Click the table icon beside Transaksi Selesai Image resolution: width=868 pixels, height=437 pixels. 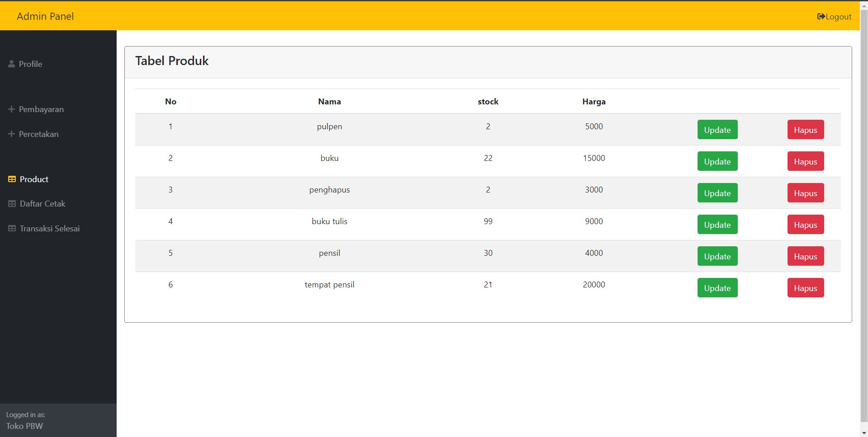pos(12,229)
